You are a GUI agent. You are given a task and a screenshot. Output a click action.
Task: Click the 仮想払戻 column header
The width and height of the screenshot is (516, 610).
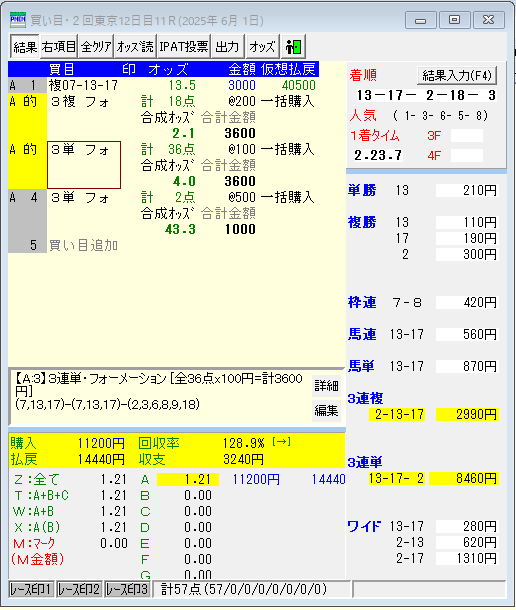pyautogui.click(x=288, y=69)
